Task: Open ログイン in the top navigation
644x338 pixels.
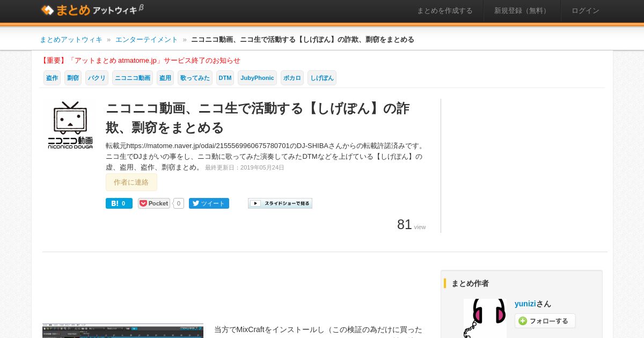Action: (586, 11)
